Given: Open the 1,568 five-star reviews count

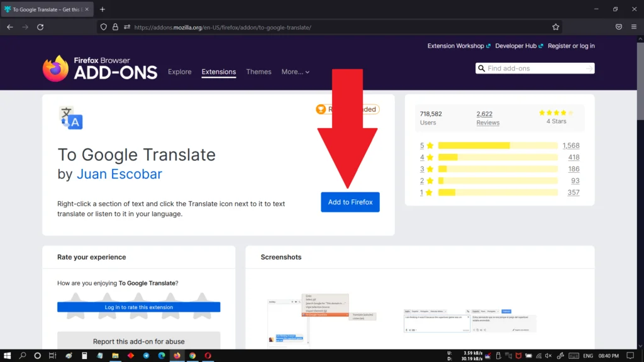Looking at the screenshot, I should [x=571, y=145].
